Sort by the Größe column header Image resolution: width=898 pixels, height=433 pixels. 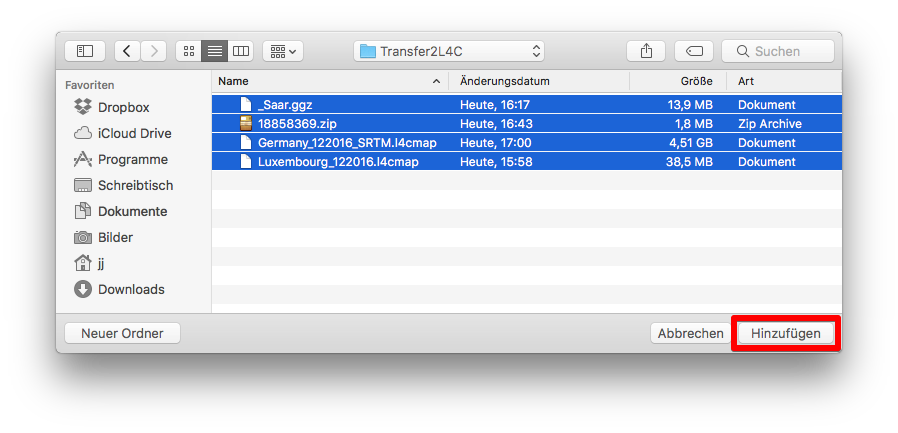pyautogui.click(x=696, y=81)
